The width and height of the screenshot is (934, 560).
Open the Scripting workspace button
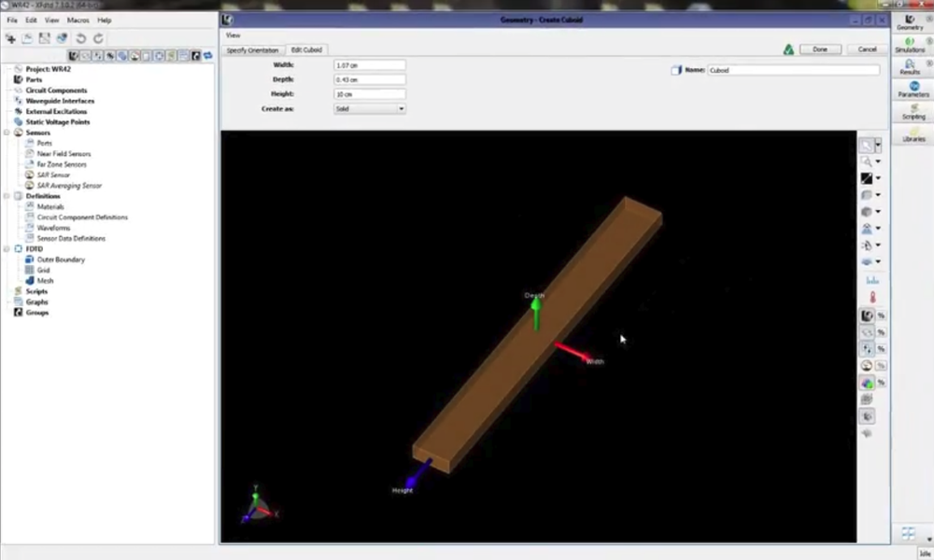coord(913,112)
